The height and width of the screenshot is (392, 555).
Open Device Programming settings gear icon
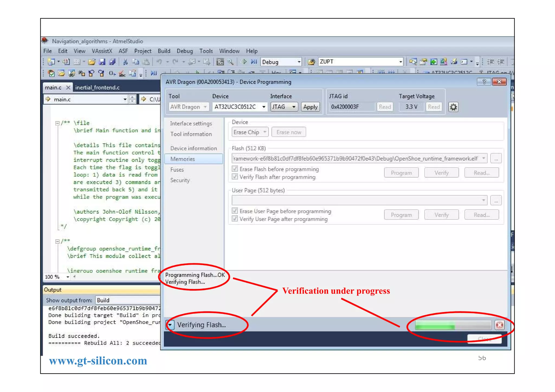point(453,107)
